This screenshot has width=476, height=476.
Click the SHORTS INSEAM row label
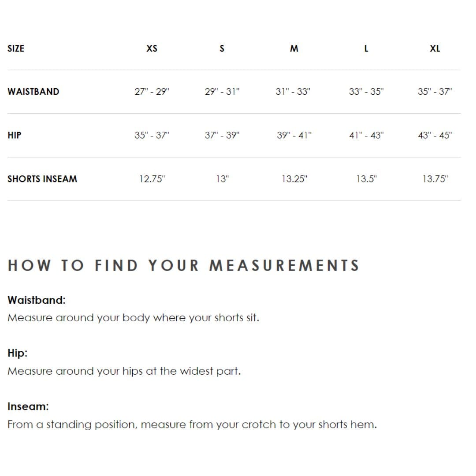click(42, 179)
